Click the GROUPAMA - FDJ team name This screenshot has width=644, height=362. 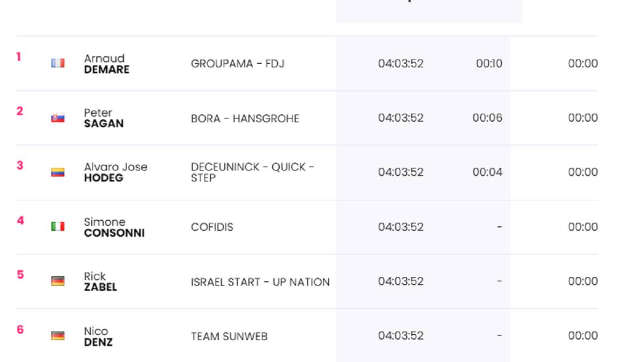(x=238, y=63)
